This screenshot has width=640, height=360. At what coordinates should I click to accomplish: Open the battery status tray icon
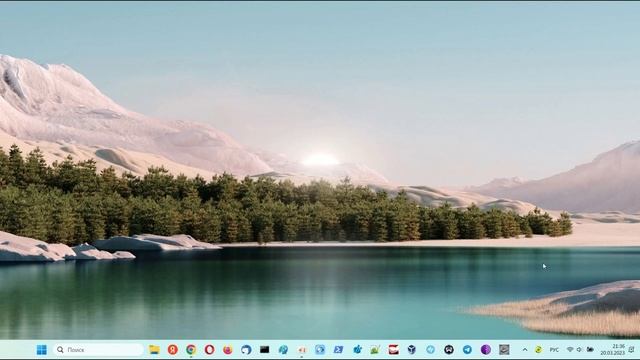590,350
